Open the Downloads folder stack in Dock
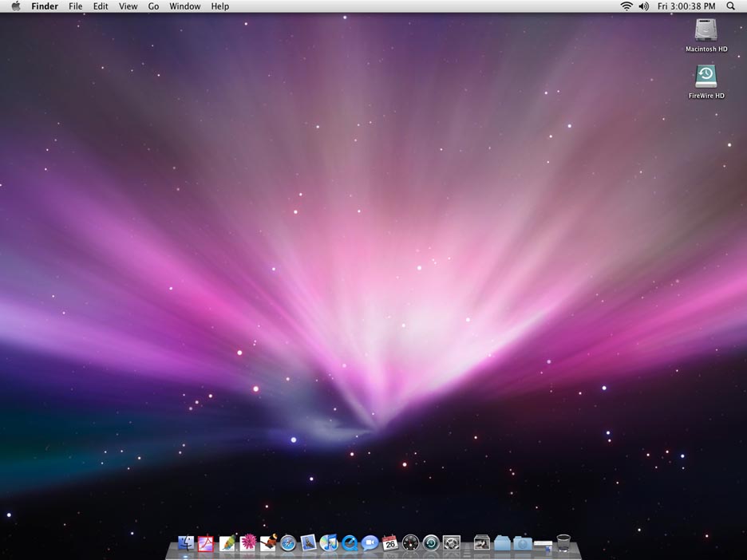The width and height of the screenshot is (747, 560). (x=523, y=543)
